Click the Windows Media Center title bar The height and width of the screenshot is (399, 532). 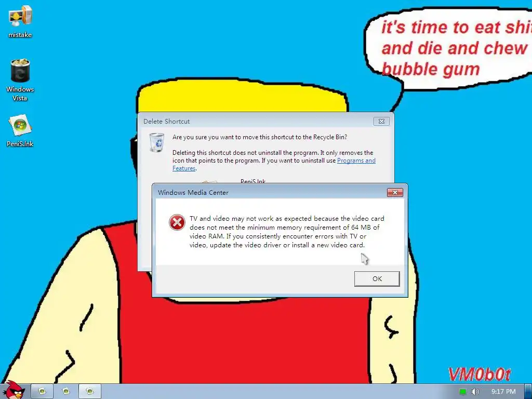(x=271, y=192)
